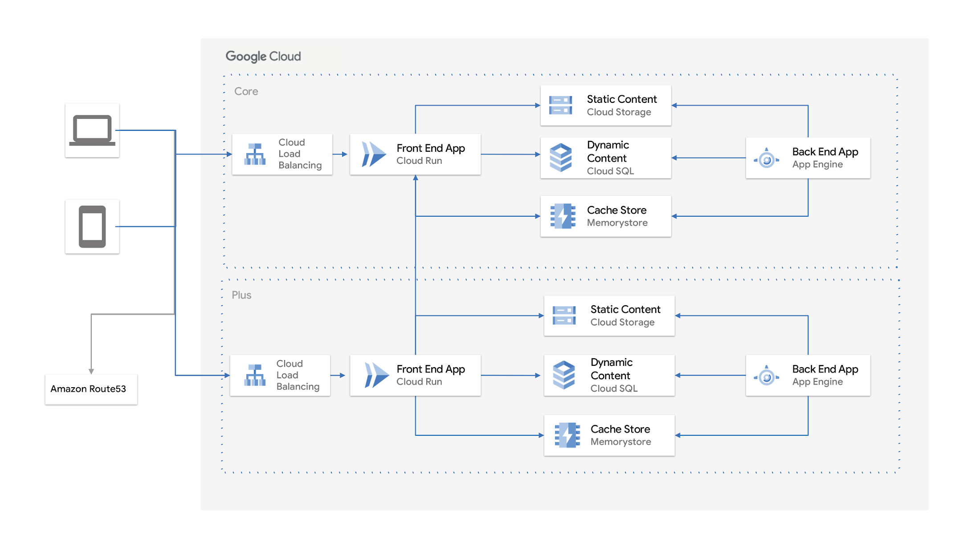Click Cloud Run subtitle in Core

point(419,161)
